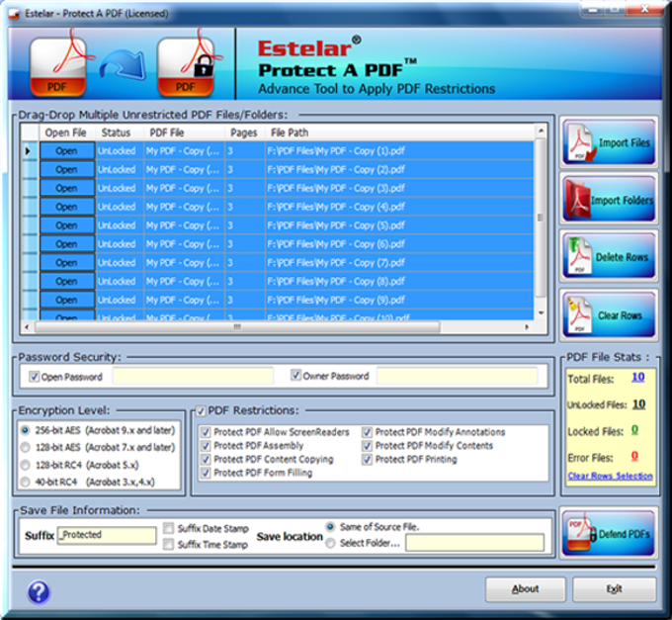672x620 pixels.
Task: Click the unlocked PDF icon in header banner
Action: (58, 64)
